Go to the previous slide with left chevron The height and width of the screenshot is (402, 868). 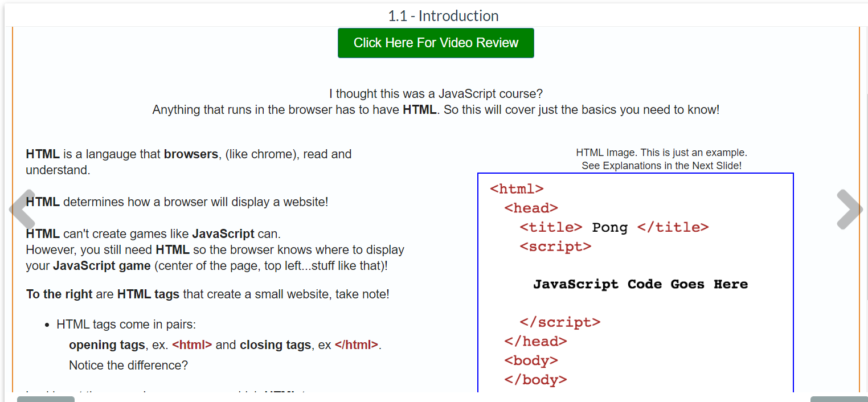tap(22, 210)
